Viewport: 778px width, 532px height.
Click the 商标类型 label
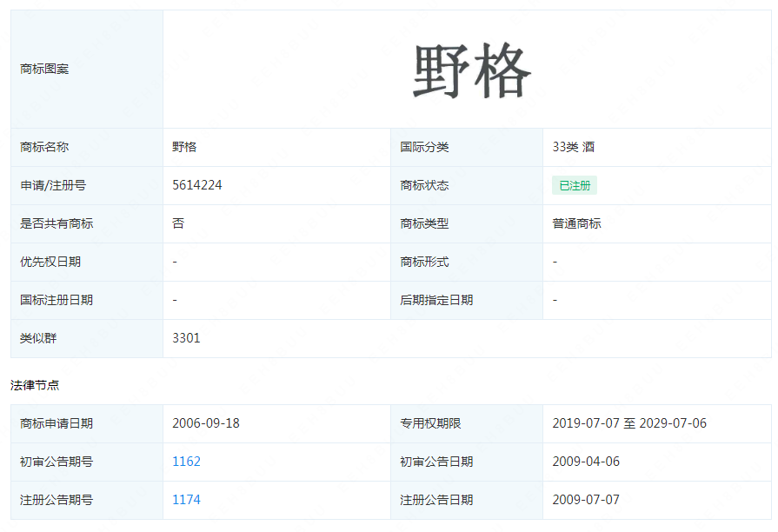425,223
